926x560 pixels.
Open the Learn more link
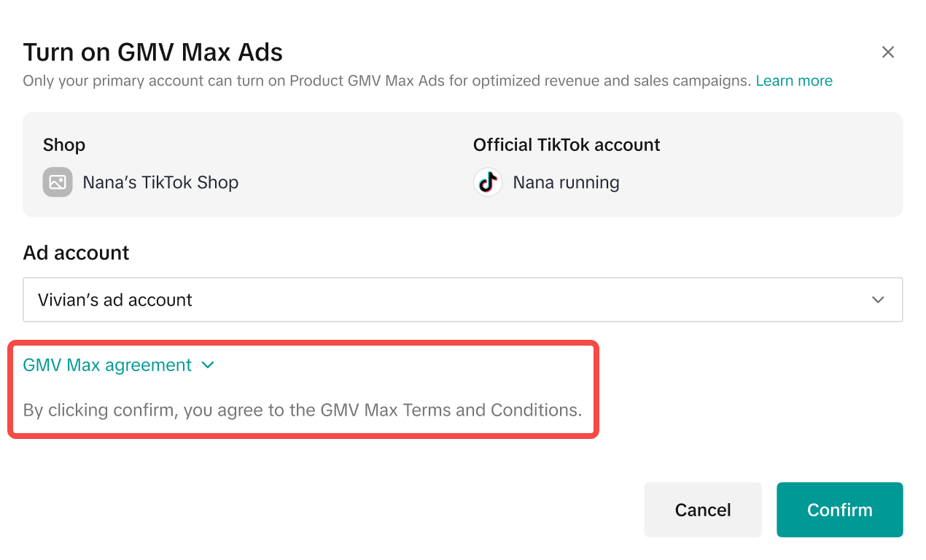click(x=793, y=81)
